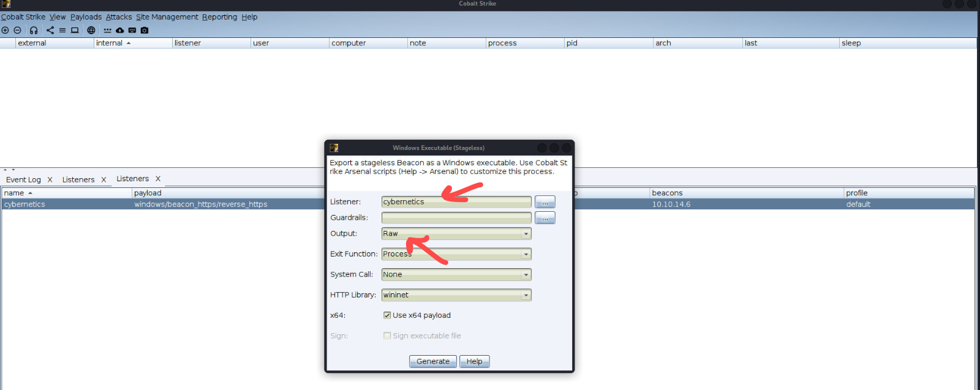This screenshot has width=980, height=390.
Task: Sort sessions by the user column
Action: point(290,43)
